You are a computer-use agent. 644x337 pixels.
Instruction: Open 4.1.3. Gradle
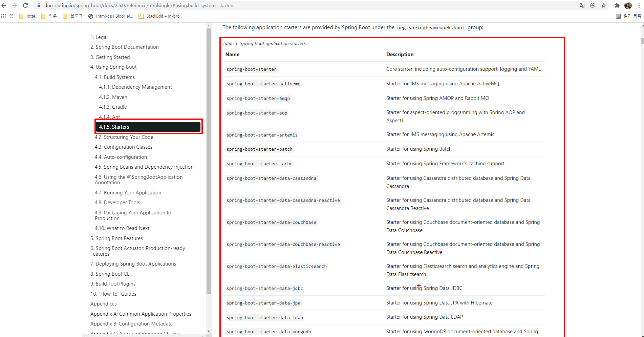click(113, 107)
